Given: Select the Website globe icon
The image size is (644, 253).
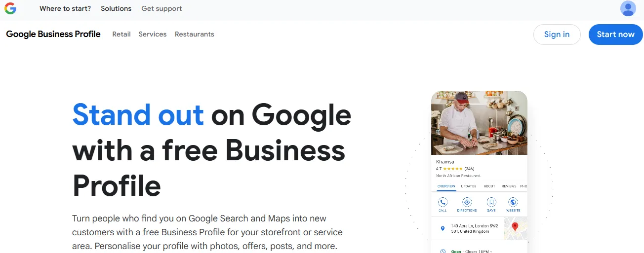Looking at the screenshot, I should (x=513, y=202).
